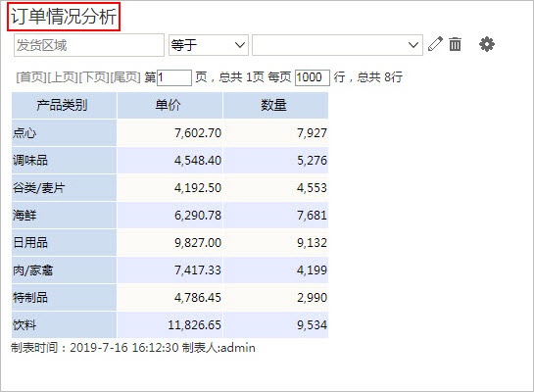The width and height of the screenshot is (534, 392).
Task: Expand the 等于 operator dropdown
Action: [209, 45]
